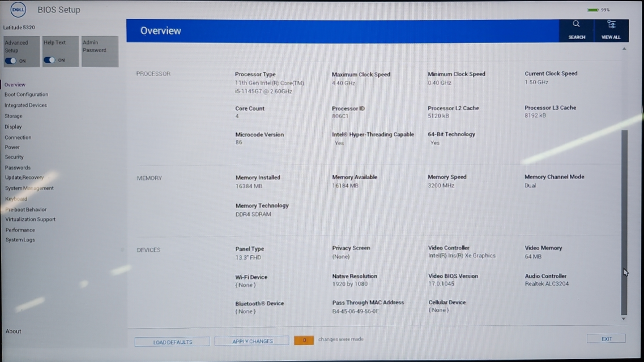The image size is (644, 362).
Task: Select Integrated Devices in sidebar
Action: click(x=25, y=105)
